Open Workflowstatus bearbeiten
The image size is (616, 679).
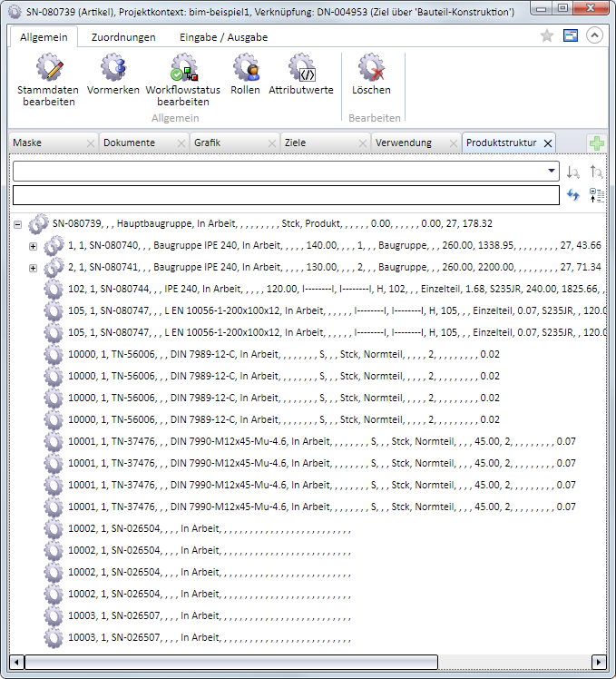coord(183,70)
